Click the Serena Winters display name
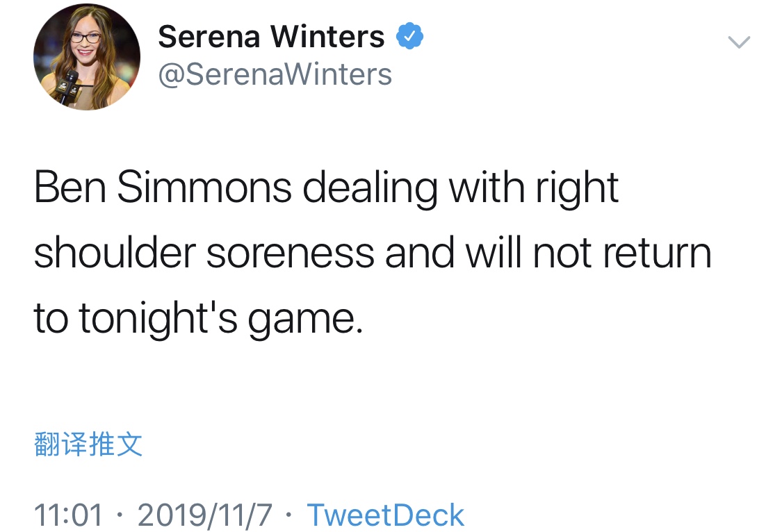Image resolution: width=782 pixels, height=532 pixels. (x=271, y=36)
